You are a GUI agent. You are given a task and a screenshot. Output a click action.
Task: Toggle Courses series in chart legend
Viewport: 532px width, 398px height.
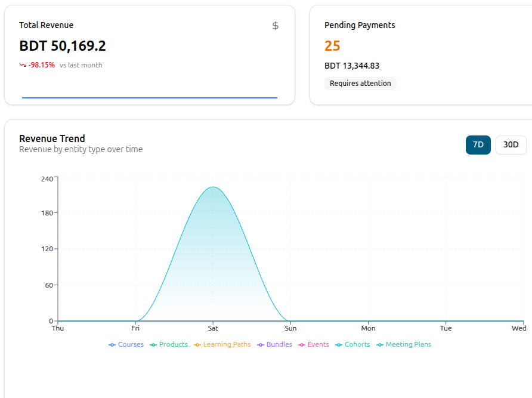click(x=126, y=344)
